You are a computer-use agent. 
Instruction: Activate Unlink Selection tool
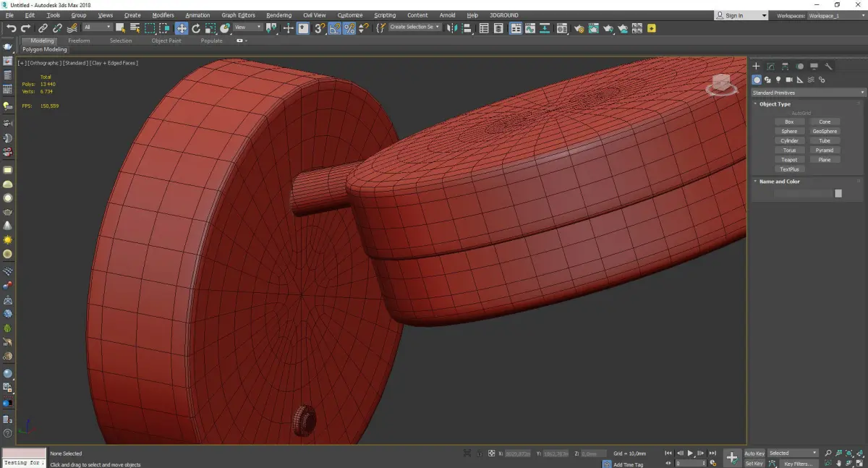pyautogui.click(x=59, y=28)
